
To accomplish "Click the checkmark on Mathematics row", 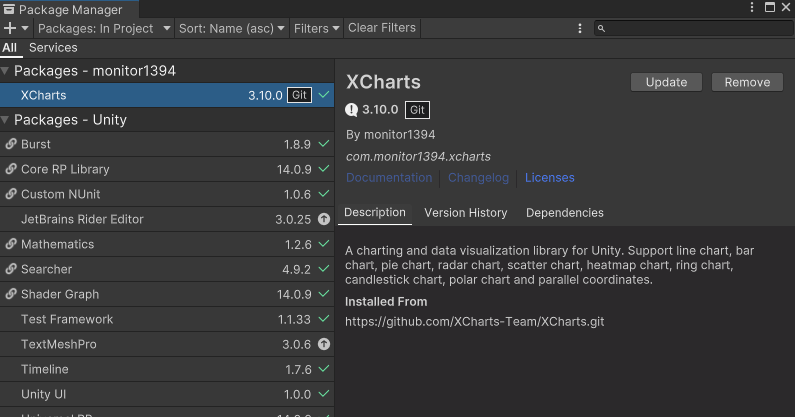I will pyautogui.click(x=324, y=244).
